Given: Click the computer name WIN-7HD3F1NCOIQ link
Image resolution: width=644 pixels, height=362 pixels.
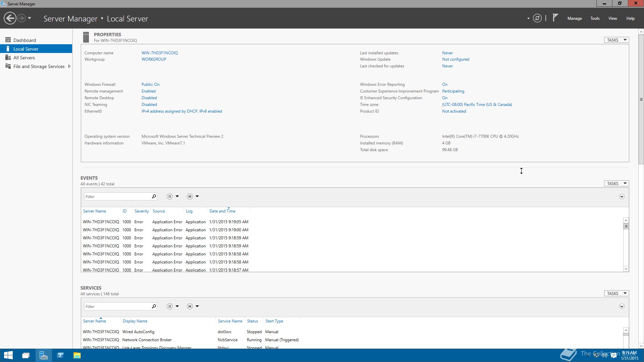Looking at the screenshot, I should 160,53.
